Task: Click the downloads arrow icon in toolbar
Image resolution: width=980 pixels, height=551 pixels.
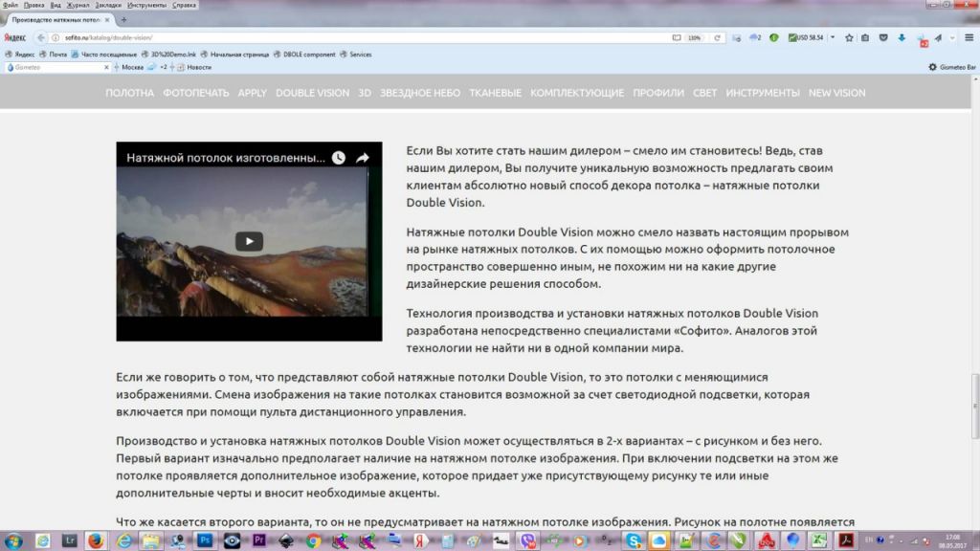Action: pyautogui.click(x=902, y=37)
